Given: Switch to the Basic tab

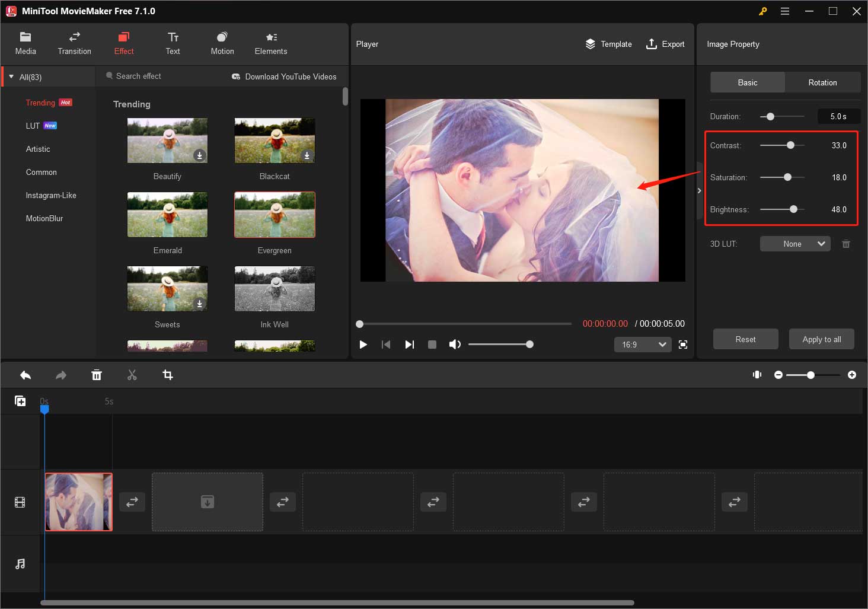Looking at the screenshot, I should pyautogui.click(x=747, y=82).
